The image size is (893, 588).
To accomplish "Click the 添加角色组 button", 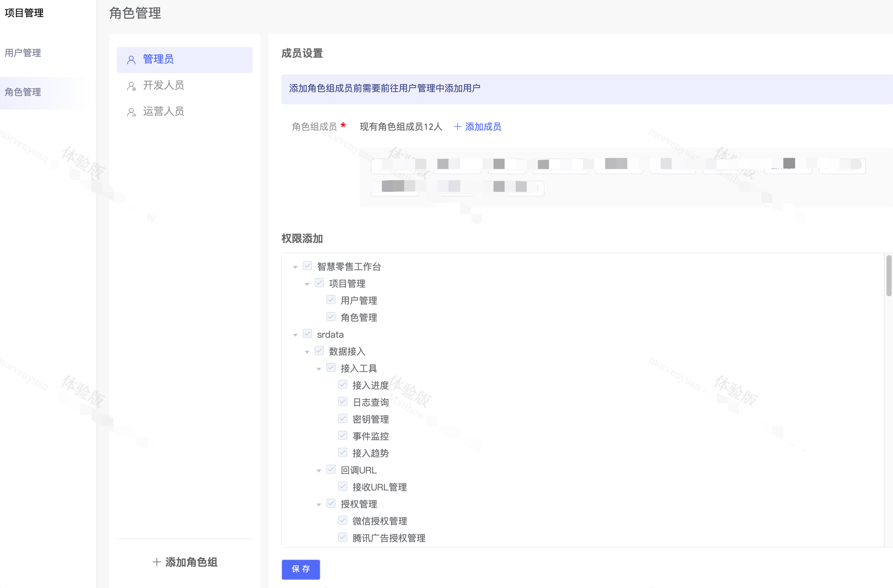I will coord(185,562).
